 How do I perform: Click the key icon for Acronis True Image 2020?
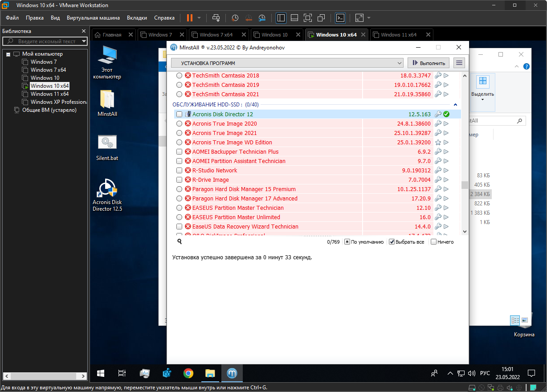[438, 124]
